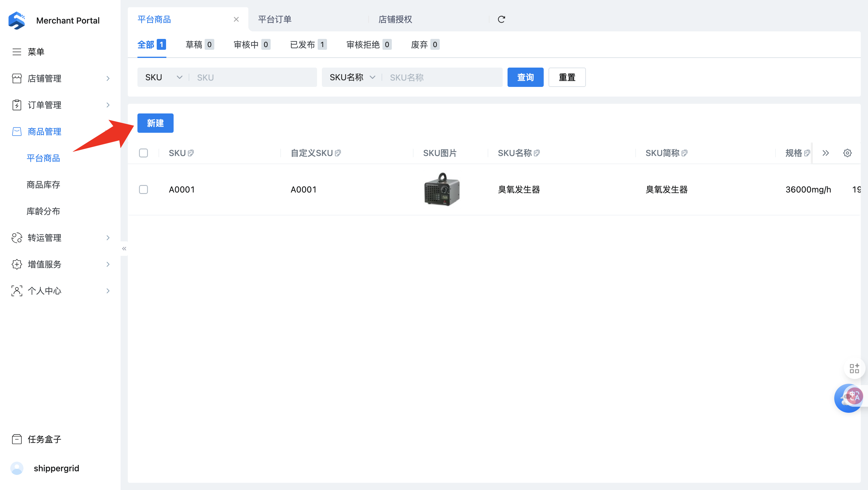The height and width of the screenshot is (490, 868).
Task: Click the 新建 button
Action: coord(155,123)
